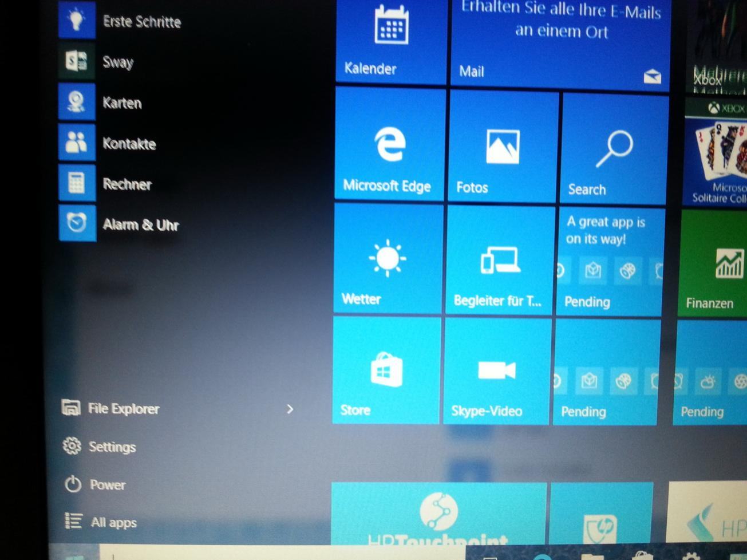Screen dimensions: 747x560
Task: Open the Store tile
Action: pyautogui.click(x=386, y=369)
